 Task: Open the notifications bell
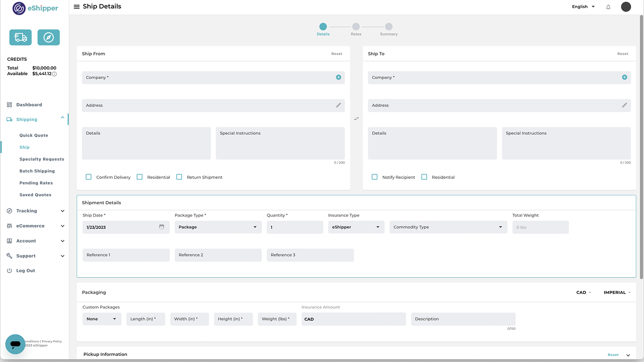608,7
